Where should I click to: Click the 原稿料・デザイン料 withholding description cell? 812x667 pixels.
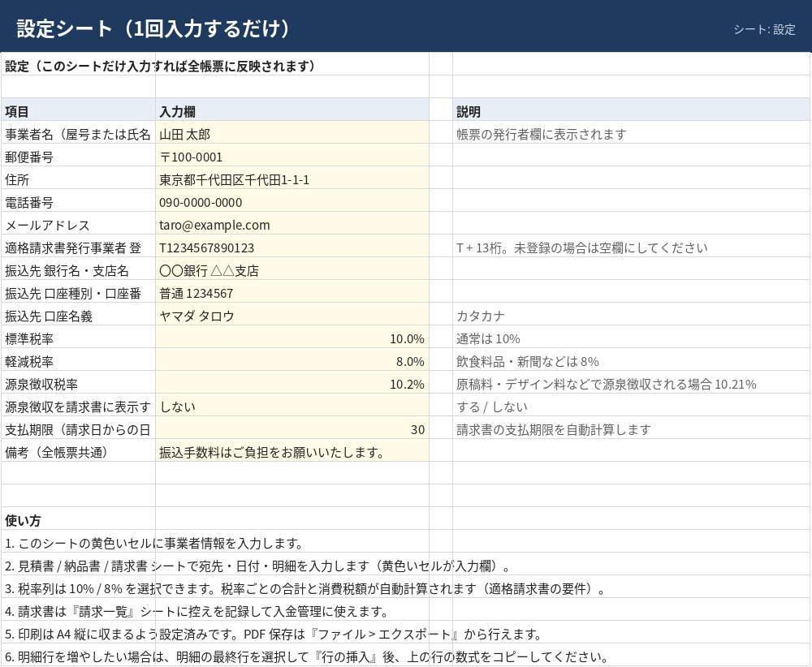coord(631,383)
